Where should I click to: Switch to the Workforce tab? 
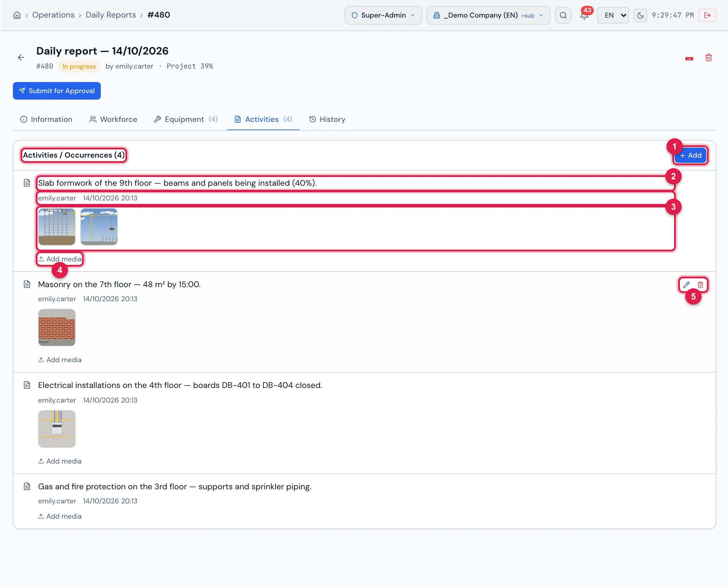(113, 120)
